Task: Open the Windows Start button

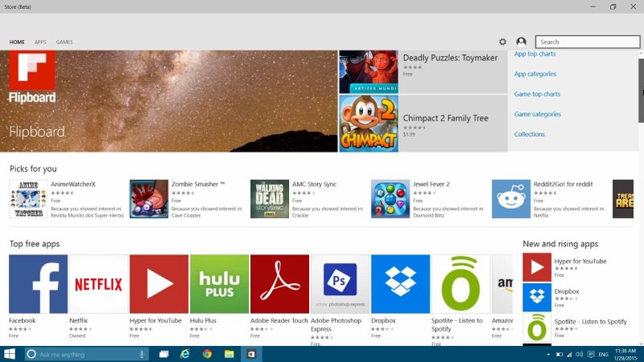Action: coord(10,354)
